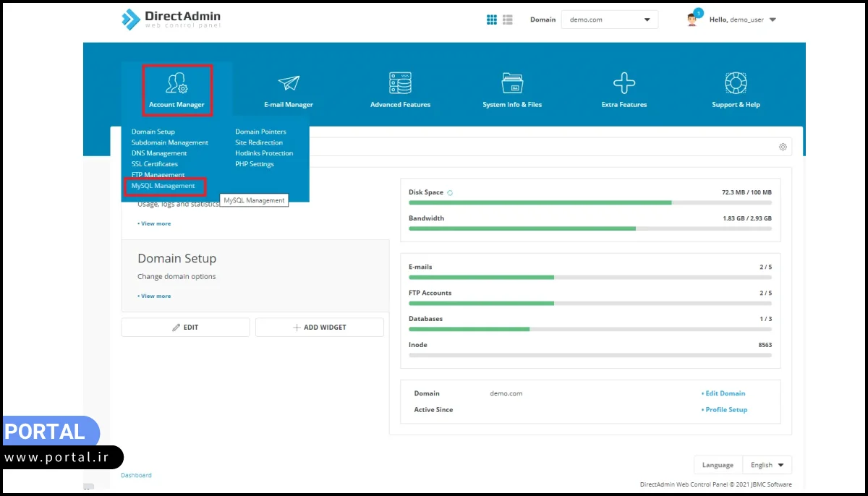The image size is (868, 496).
Task: Click the EDIT button
Action: (185, 328)
